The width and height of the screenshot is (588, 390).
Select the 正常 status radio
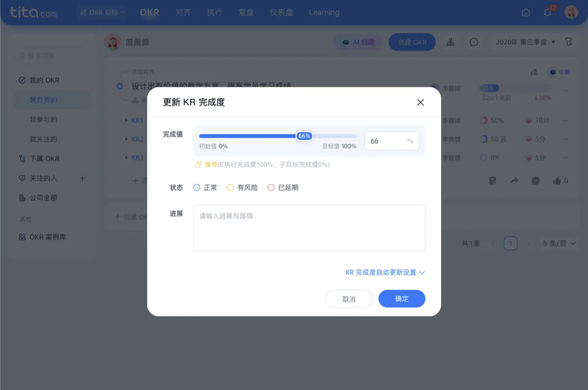tap(196, 188)
